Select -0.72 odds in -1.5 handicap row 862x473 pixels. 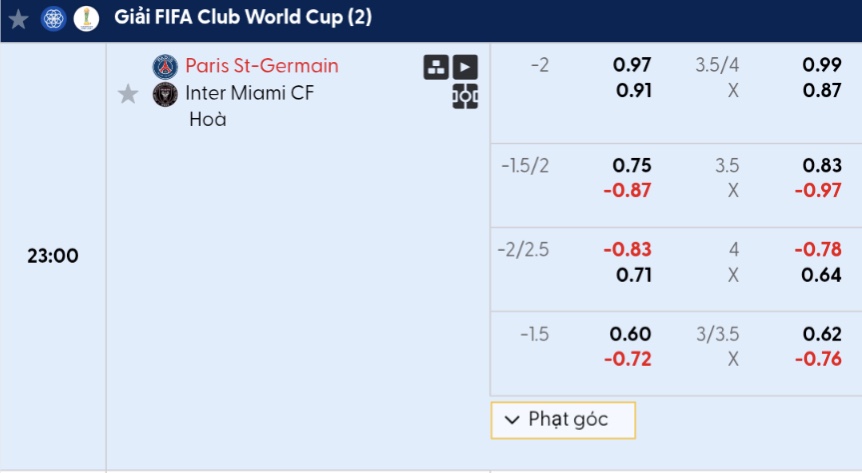pyautogui.click(x=627, y=359)
